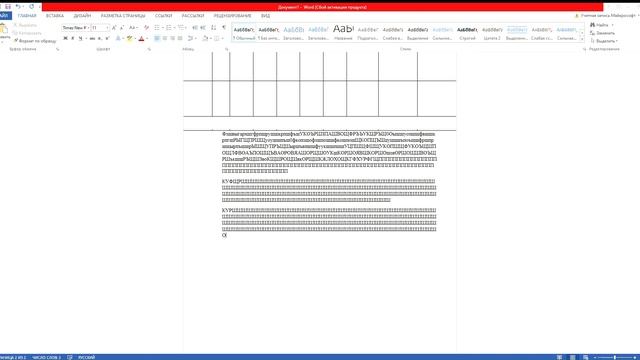Justify the text
The width and height of the screenshot is (640, 360).
pyautogui.click(x=180, y=38)
